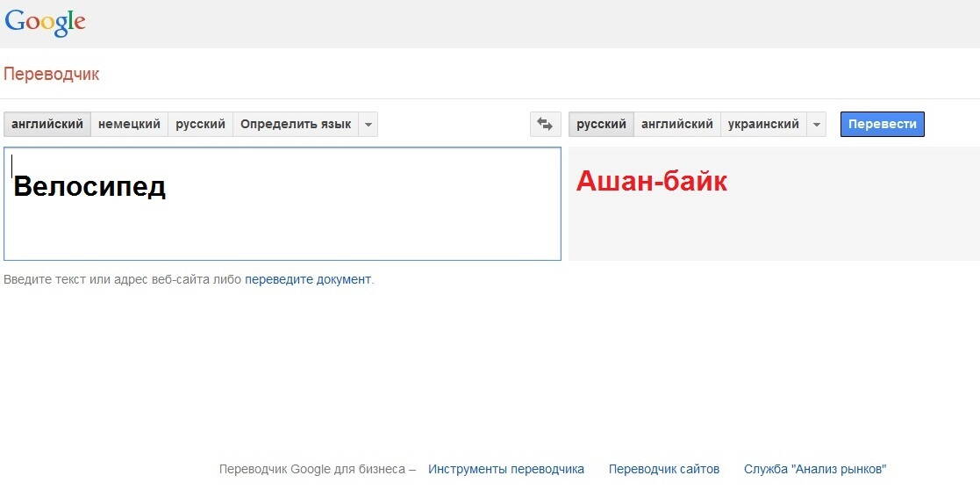Set target language to английский
The height and width of the screenshot is (497, 980).
pyautogui.click(x=676, y=125)
